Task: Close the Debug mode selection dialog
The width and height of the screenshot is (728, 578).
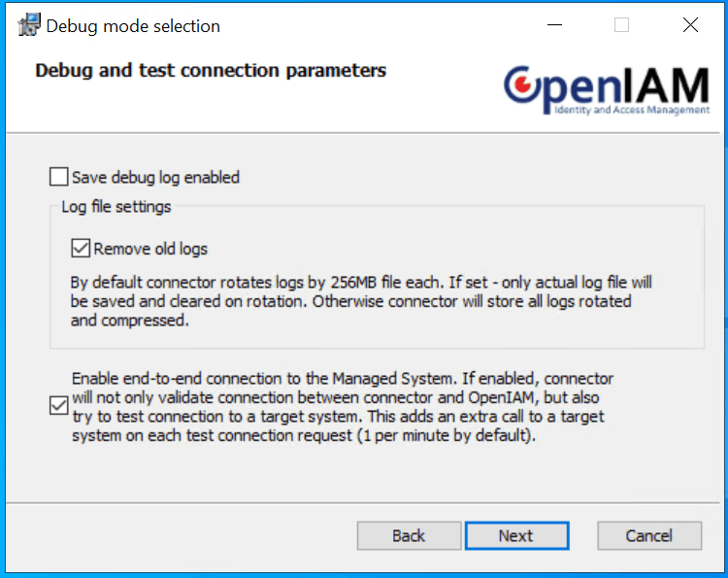Action: (690, 26)
